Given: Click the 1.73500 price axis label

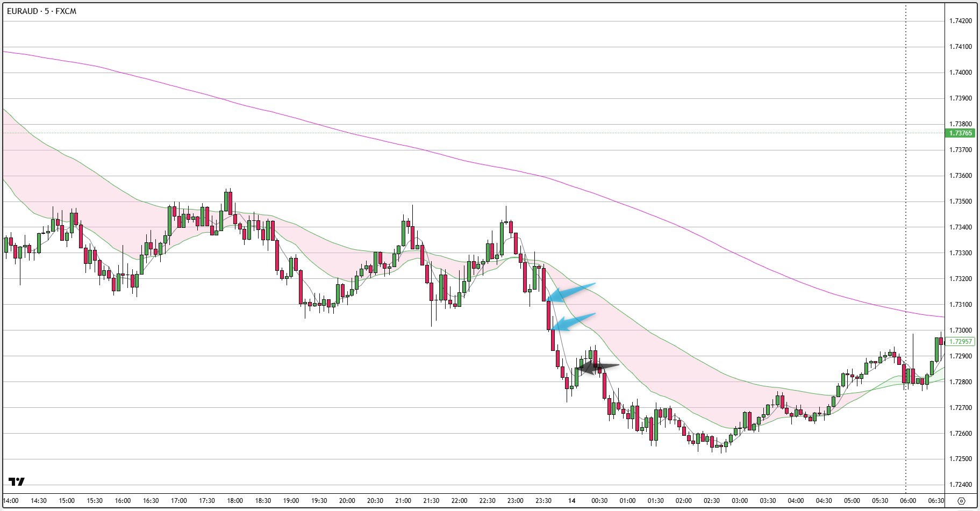Looking at the screenshot, I should click(x=960, y=201).
